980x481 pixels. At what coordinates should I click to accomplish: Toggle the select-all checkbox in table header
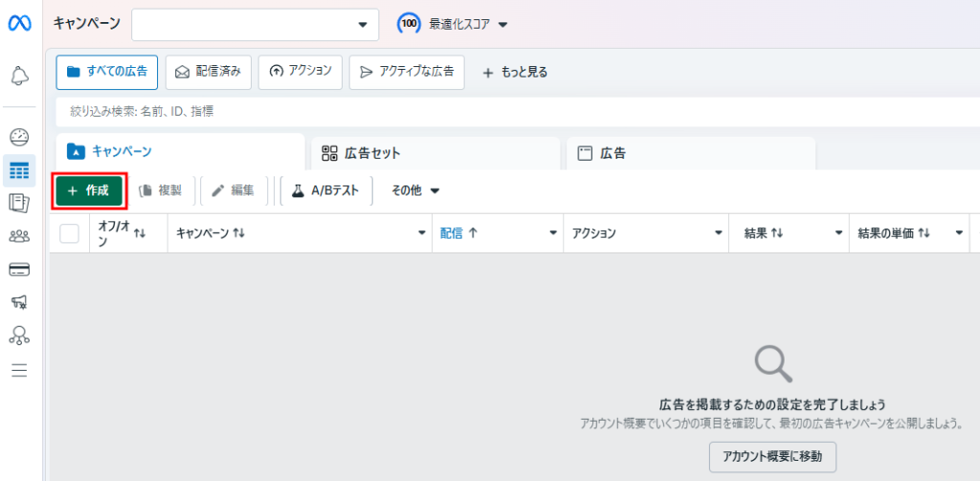pos(69,233)
